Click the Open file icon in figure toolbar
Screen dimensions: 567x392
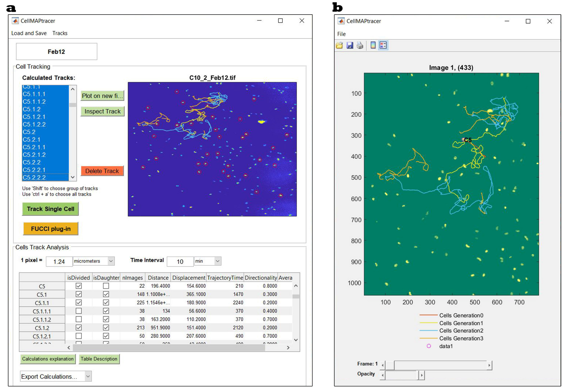(x=339, y=45)
